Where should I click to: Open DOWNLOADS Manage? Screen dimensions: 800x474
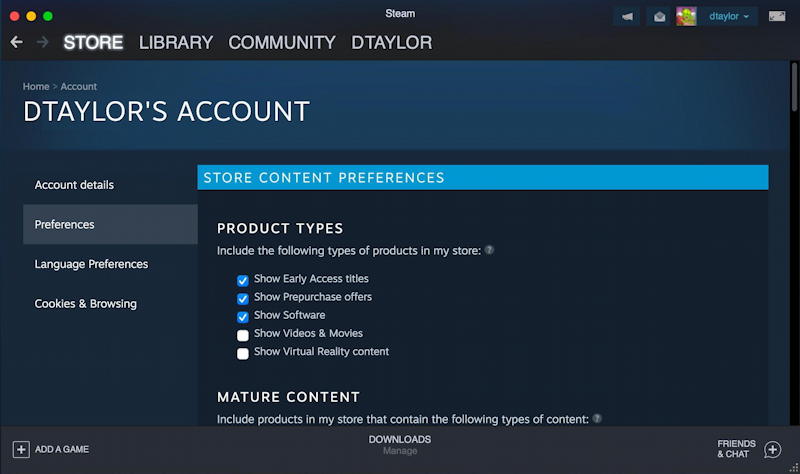tap(400, 445)
